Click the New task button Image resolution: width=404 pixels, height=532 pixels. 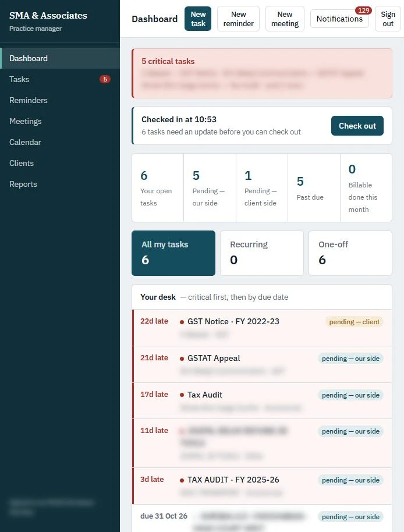coord(198,19)
